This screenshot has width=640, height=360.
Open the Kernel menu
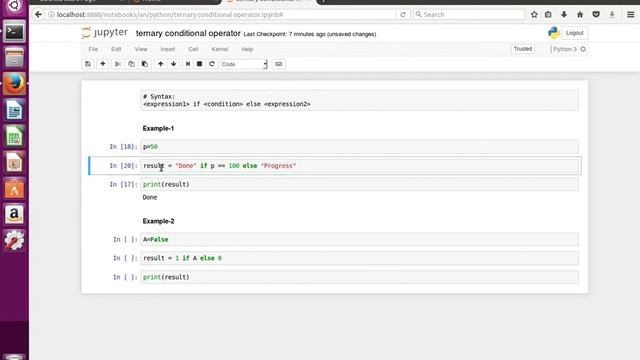point(220,49)
